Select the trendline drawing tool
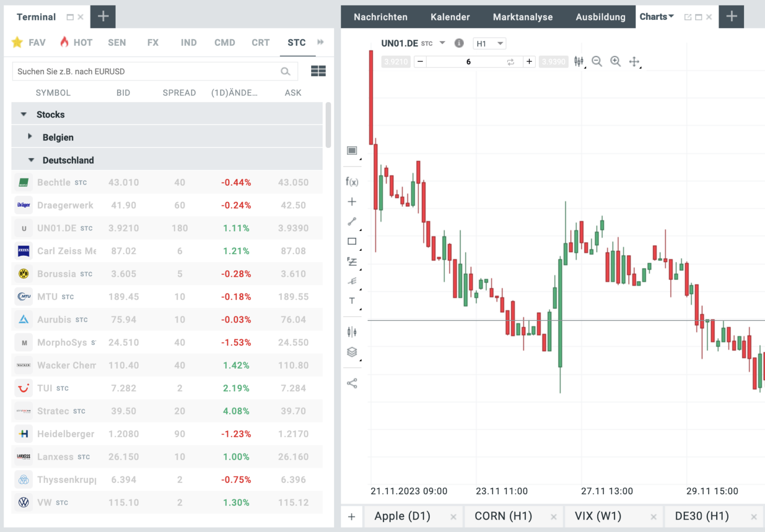This screenshot has height=532, width=765. point(352,221)
